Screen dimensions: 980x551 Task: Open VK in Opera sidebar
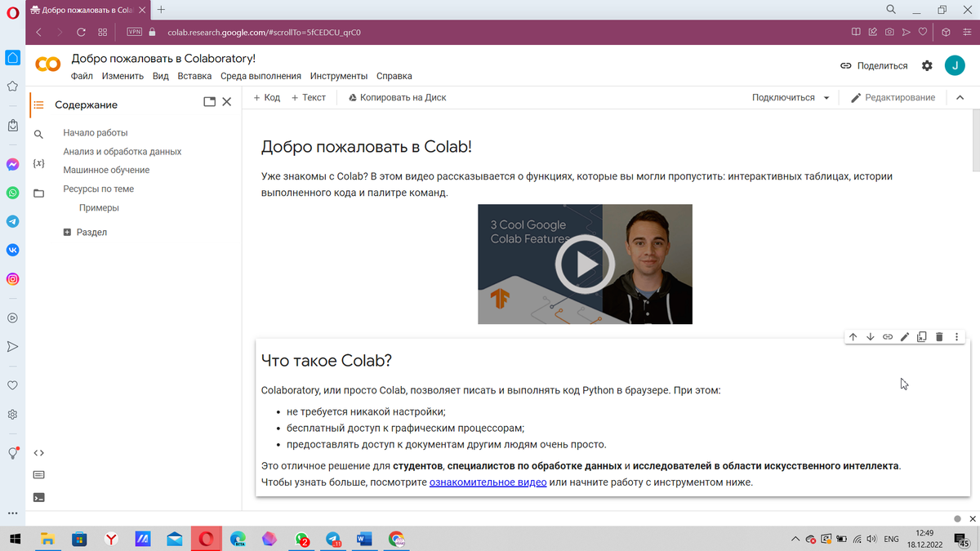pos(12,250)
